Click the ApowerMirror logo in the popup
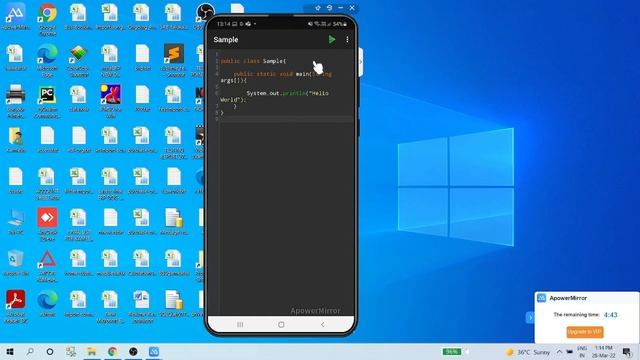 [x=542, y=298]
